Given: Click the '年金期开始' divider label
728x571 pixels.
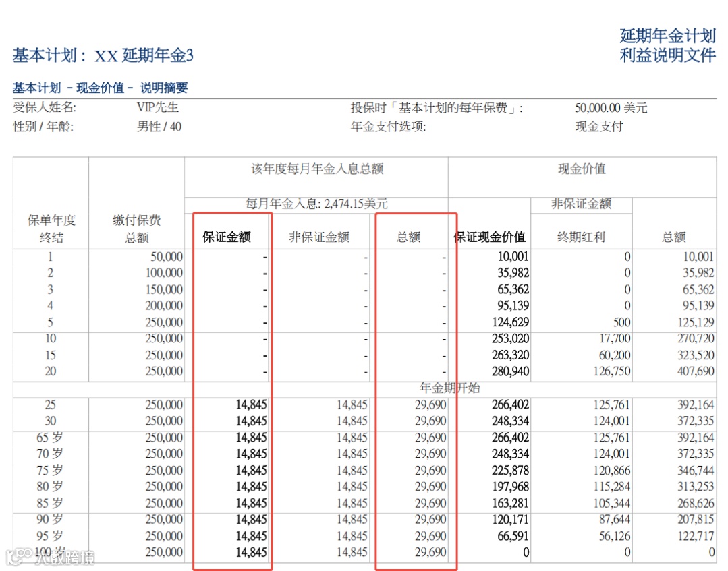Looking at the screenshot, I should (x=450, y=388).
